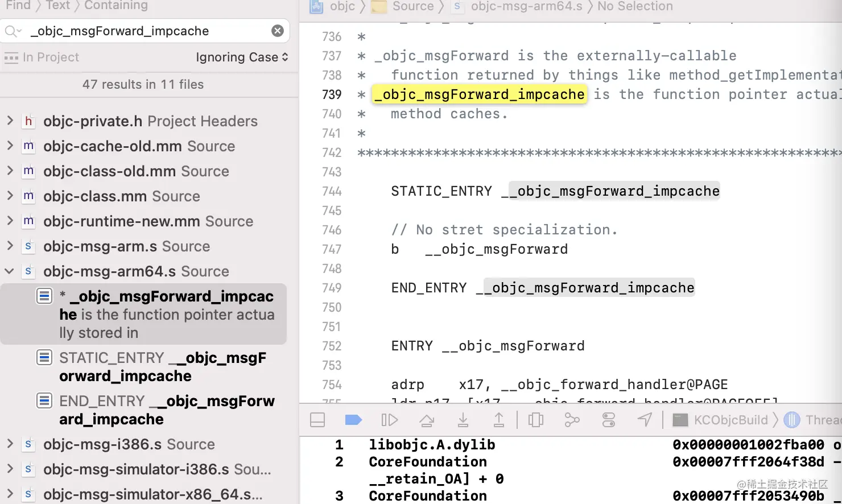Select KCObjcBuild process in debug bar
Viewport: 842px width, 504px height.
click(720, 420)
